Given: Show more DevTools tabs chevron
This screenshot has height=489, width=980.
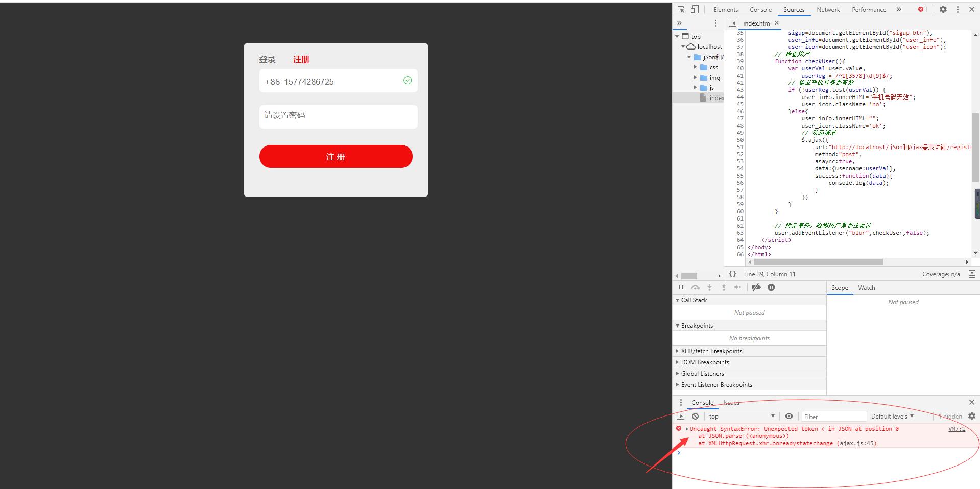Looking at the screenshot, I should (x=899, y=9).
